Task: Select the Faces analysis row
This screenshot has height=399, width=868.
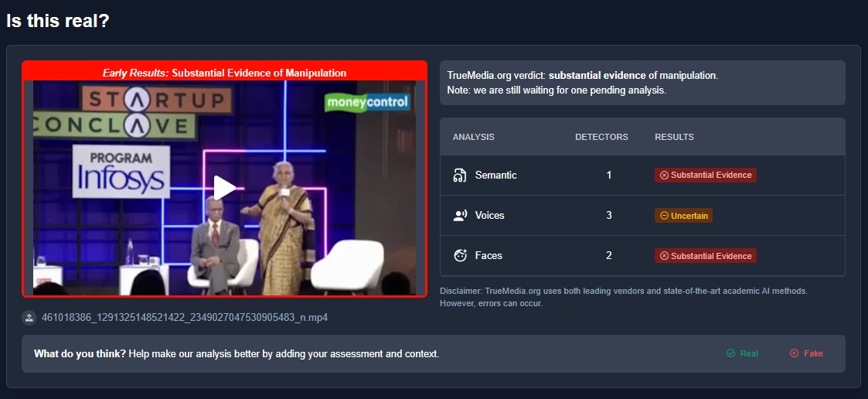Action: coord(643,256)
